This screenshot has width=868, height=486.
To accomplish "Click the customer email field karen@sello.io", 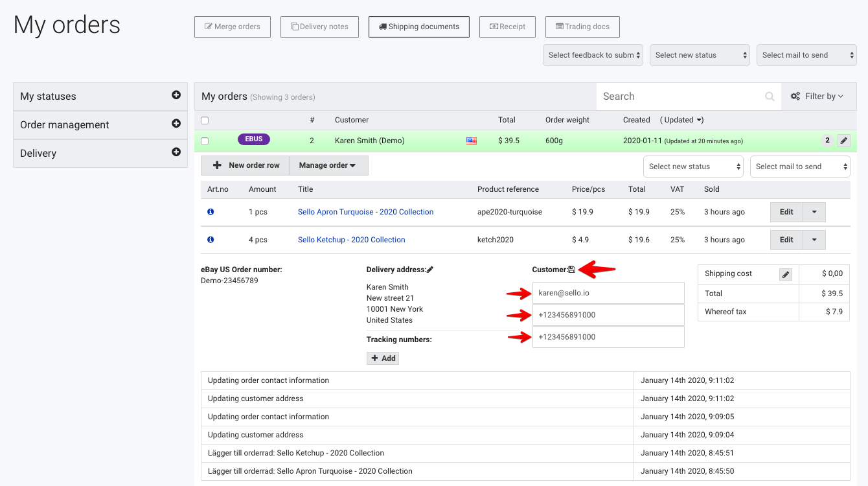I will (608, 293).
